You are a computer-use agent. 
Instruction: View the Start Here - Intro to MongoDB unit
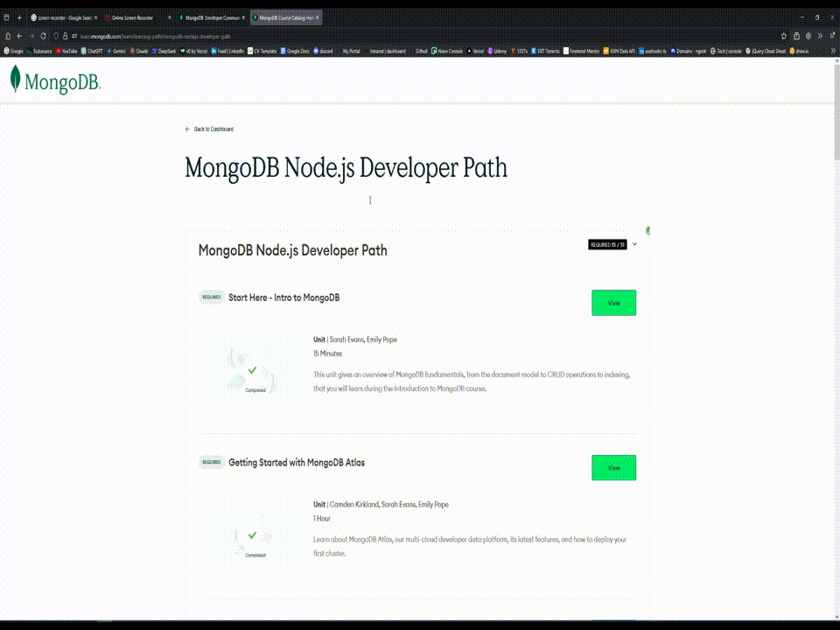tap(613, 303)
